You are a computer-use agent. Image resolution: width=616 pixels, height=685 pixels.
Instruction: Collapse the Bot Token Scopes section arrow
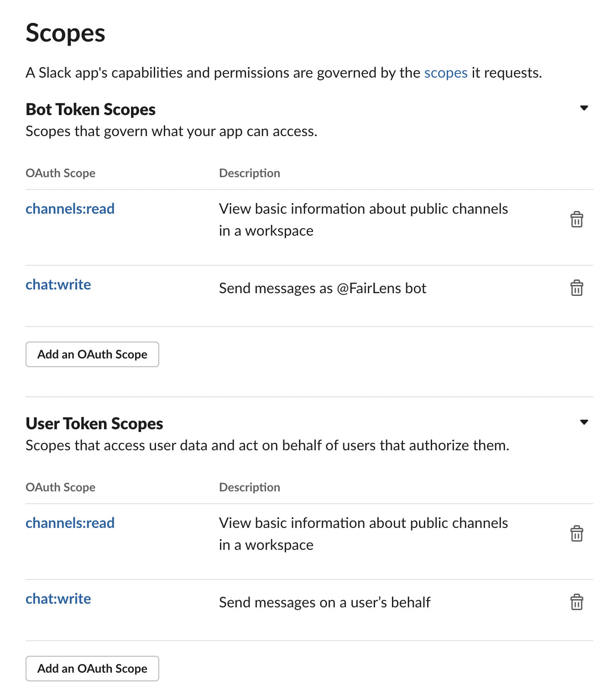[584, 108]
